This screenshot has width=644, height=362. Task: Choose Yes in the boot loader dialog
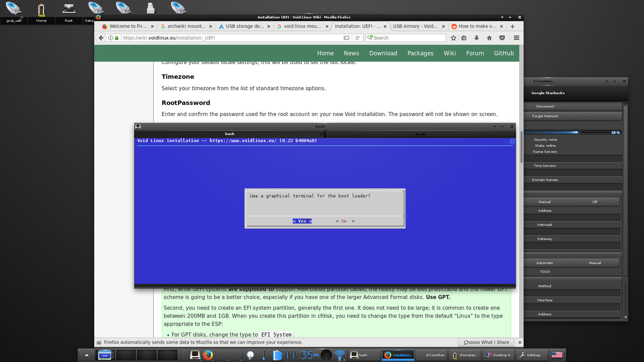[x=302, y=221]
